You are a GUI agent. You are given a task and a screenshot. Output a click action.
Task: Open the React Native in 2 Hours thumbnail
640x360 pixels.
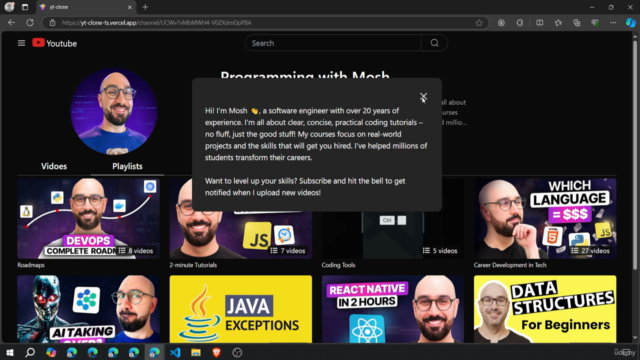tap(393, 309)
